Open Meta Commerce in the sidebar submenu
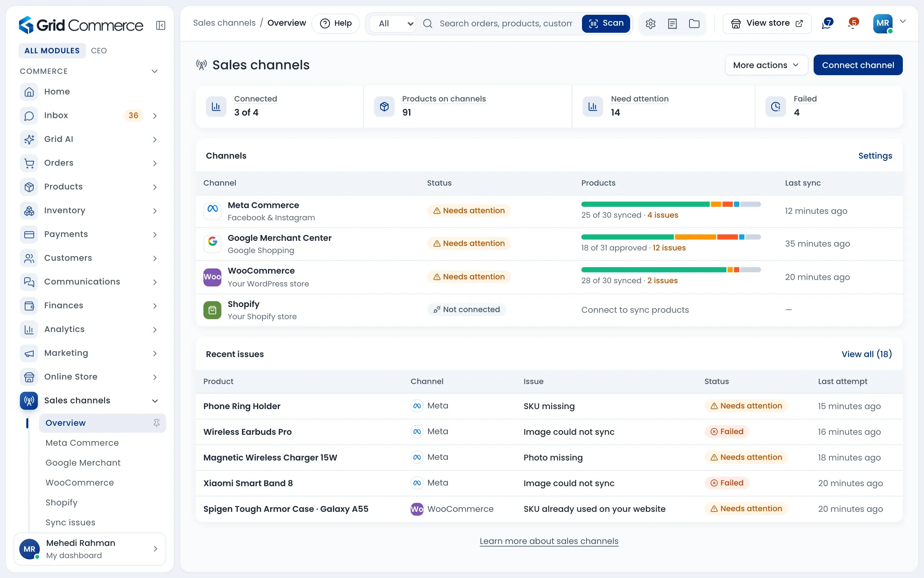 [82, 443]
